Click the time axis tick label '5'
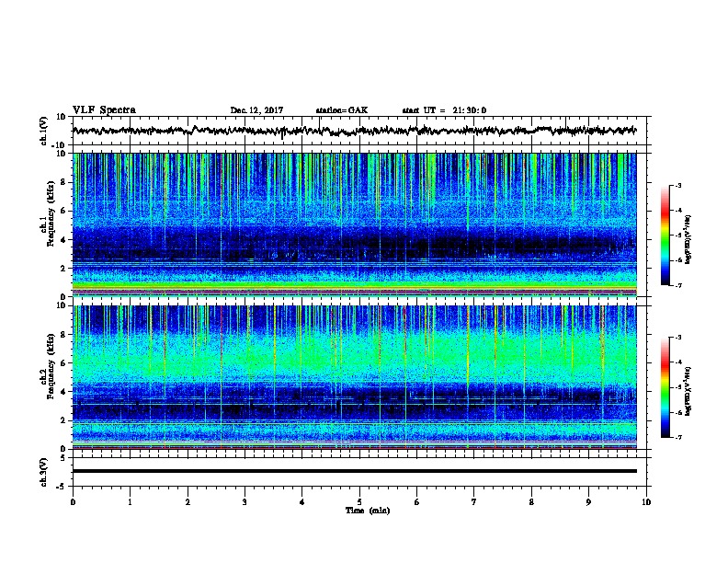The height and width of the screenshot is (563, 728). (359, 502)
